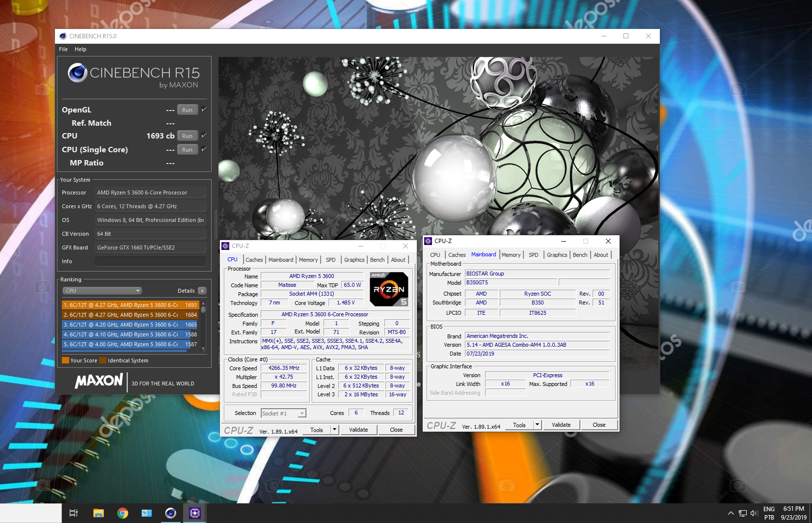Run the CPU benchmark
Screen dimensions: 812x523
[x=187, y=136]
